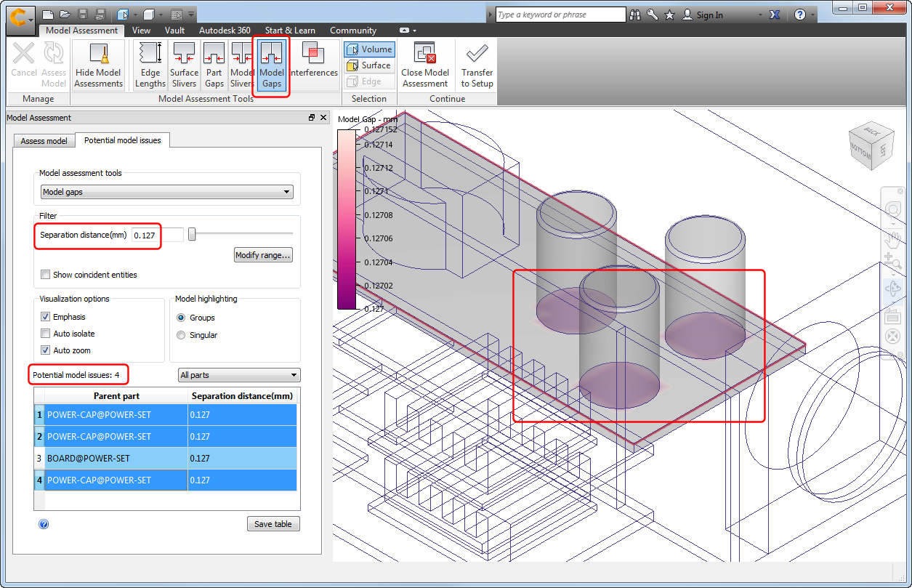The width and height of the screenshot is (912, 588).
Task: Click the Separation distance input field
Action: click(x=158, y=235)
